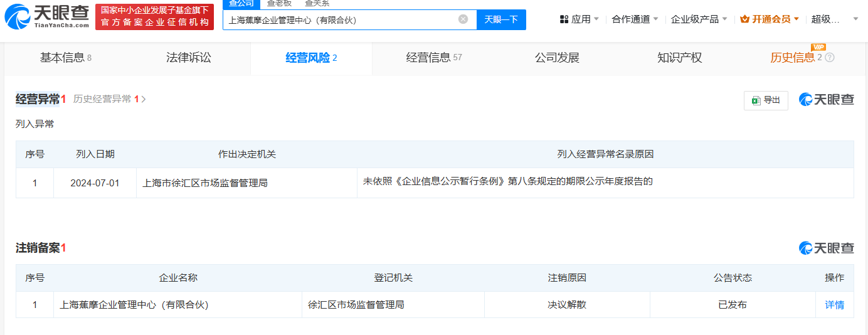Open the 详情 link in 注销备案 row

(834, 305)
